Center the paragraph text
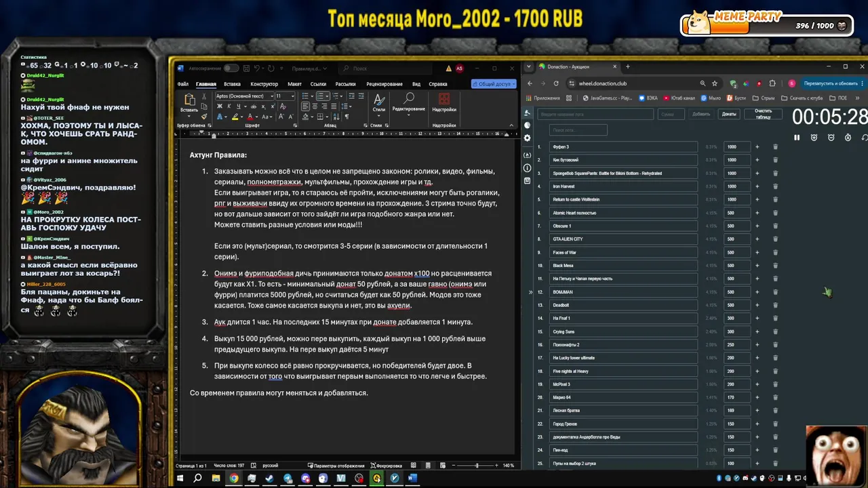The image size is (868, 488). click(x=315, y=106)
